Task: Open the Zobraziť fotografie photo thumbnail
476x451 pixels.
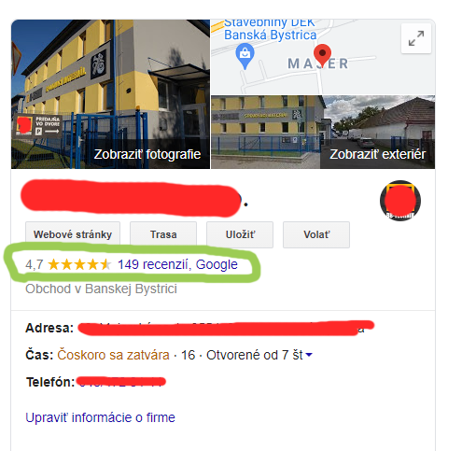Action: pos(110,94)
